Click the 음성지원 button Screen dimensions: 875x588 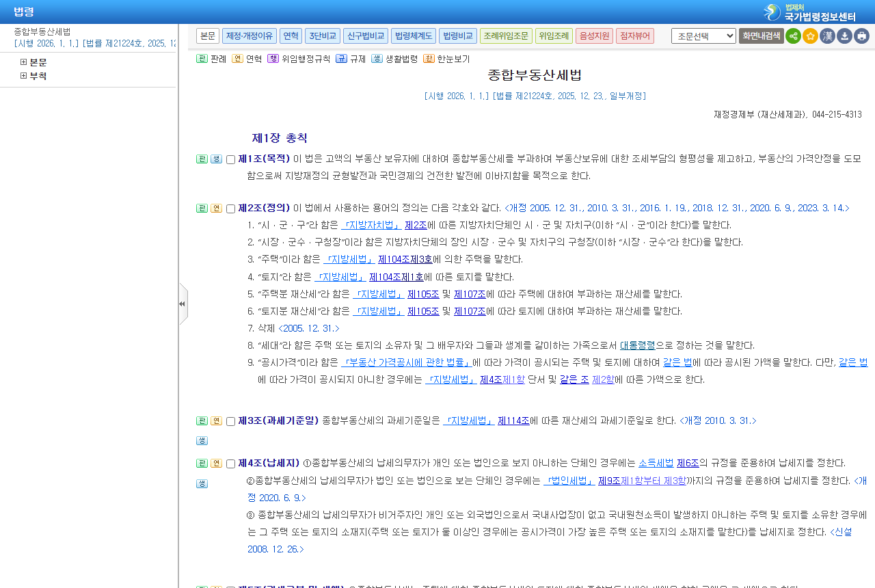594,36
